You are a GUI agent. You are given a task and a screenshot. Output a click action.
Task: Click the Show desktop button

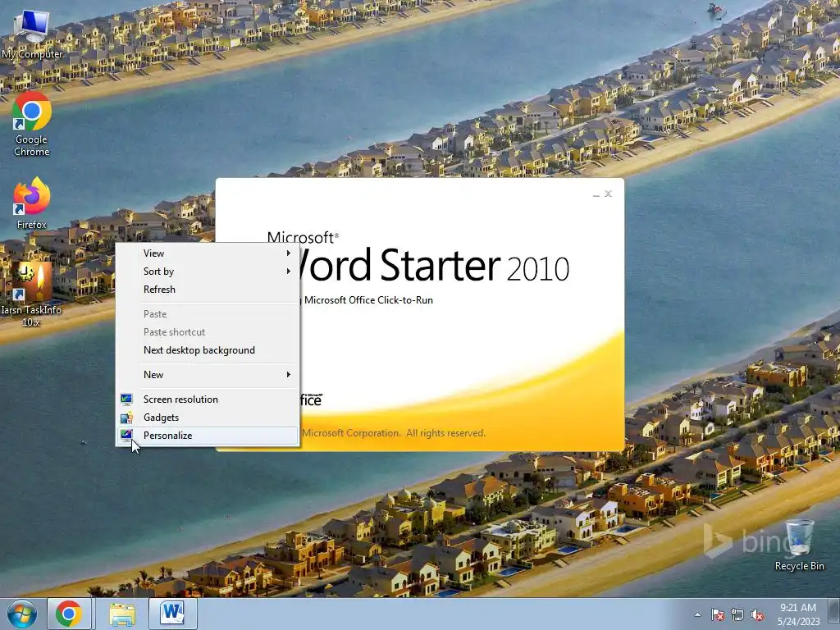pos(834,614)
